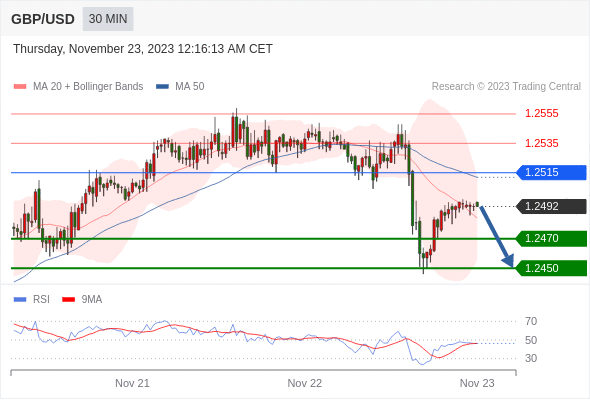Click the 9MA legend red swatch
Image resolution: width=590 pixels, height=400 pixels.
pos(68,300)
